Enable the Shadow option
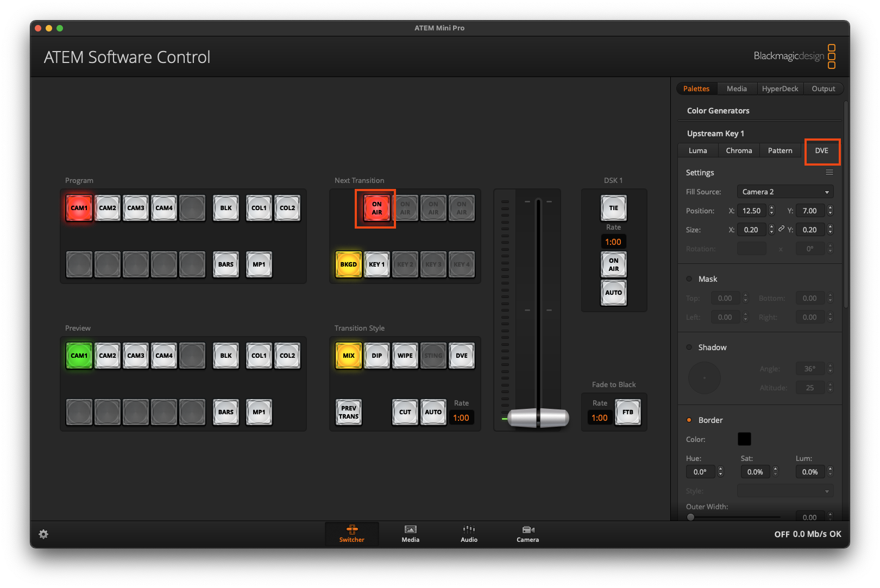This screenshot has width=880, height=588. [x=689, y=347]
